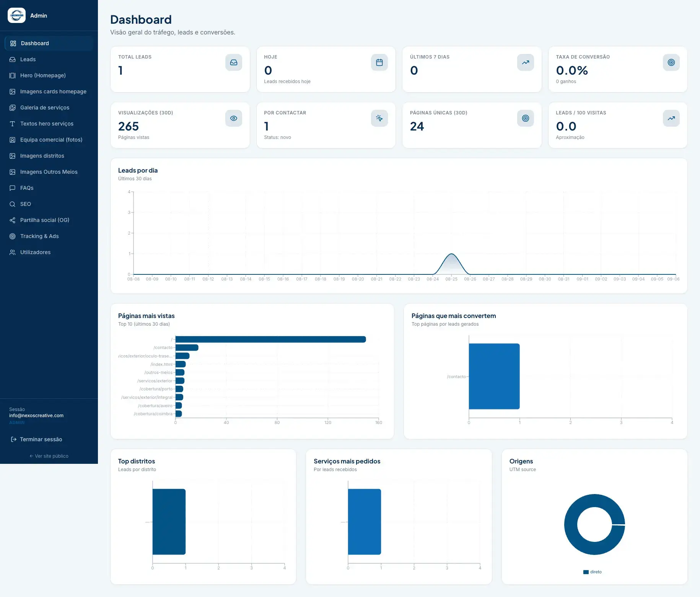The width and height of the screenshot is (700, 597).
Task: Click the inbox icon on Total Leads card
Action: 234,62
